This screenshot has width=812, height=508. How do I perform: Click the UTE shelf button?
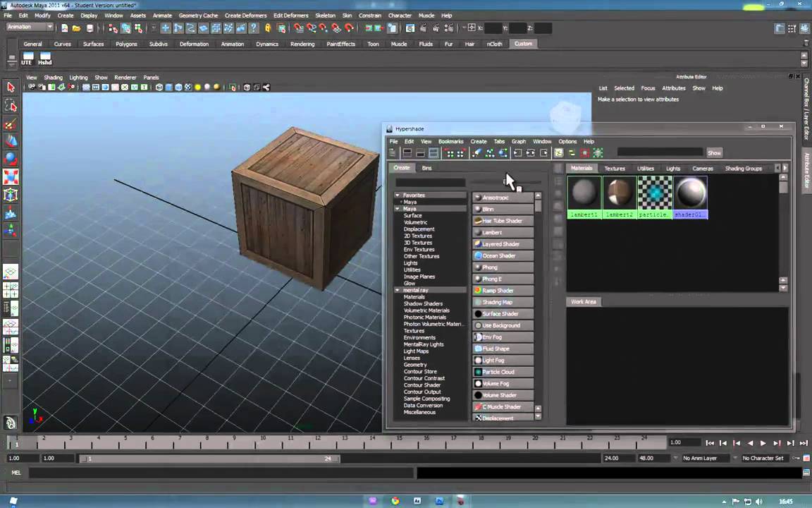click(27, 59)
